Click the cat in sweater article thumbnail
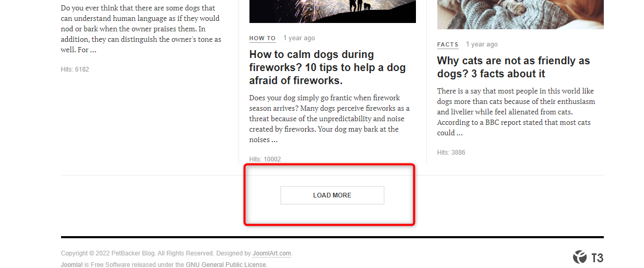Viewport: 644px width, 268px height. pyautogui.click(x=520, y=15)
